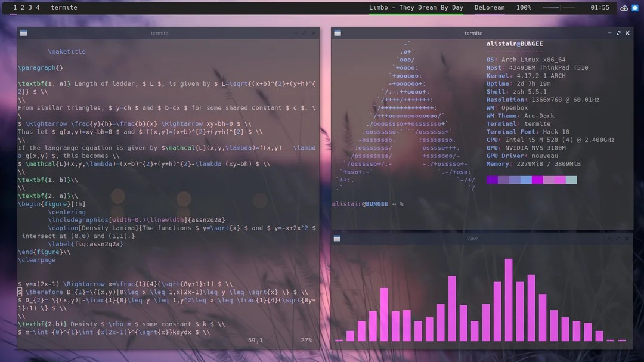This screenshot has height=362, width=644.
Task: Click the 01:55 clock
Action: pos(600,7)
